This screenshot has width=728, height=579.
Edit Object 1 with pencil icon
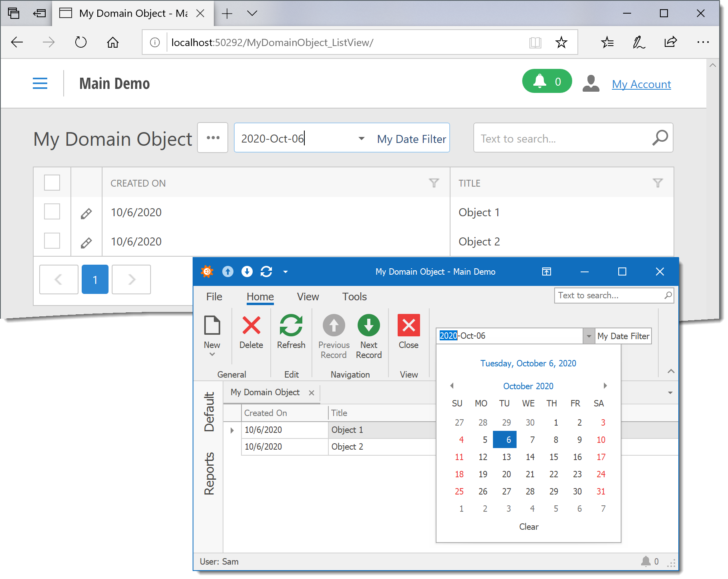pos(86,213)
